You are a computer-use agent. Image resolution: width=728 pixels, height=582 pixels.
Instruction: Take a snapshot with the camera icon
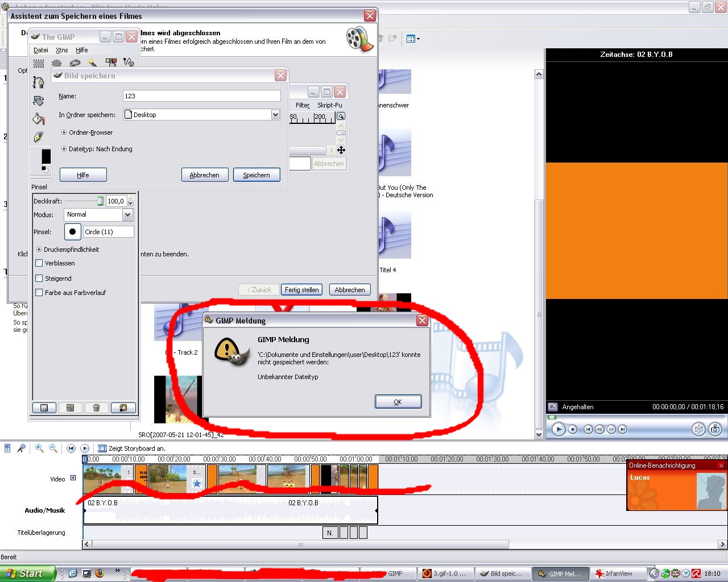click(715, 429)
